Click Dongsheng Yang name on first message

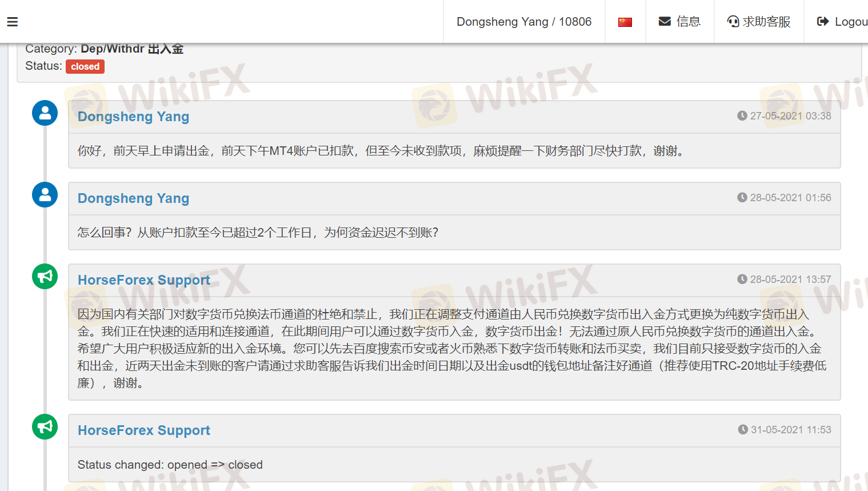coord(133,117)
